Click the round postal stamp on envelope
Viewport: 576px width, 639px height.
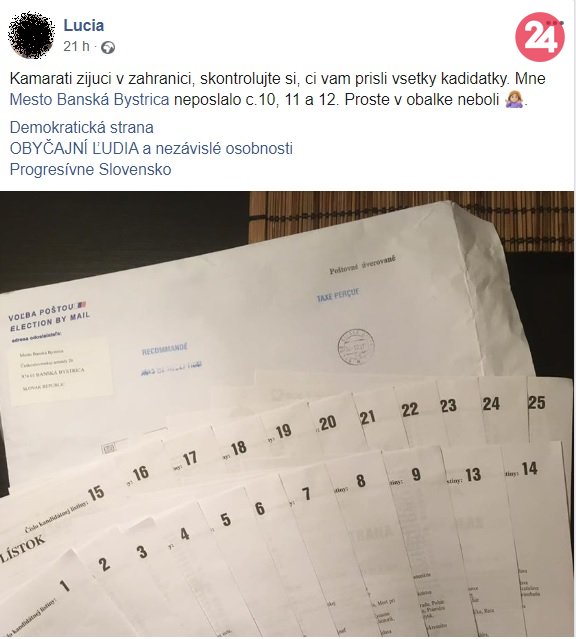point(356,347)
